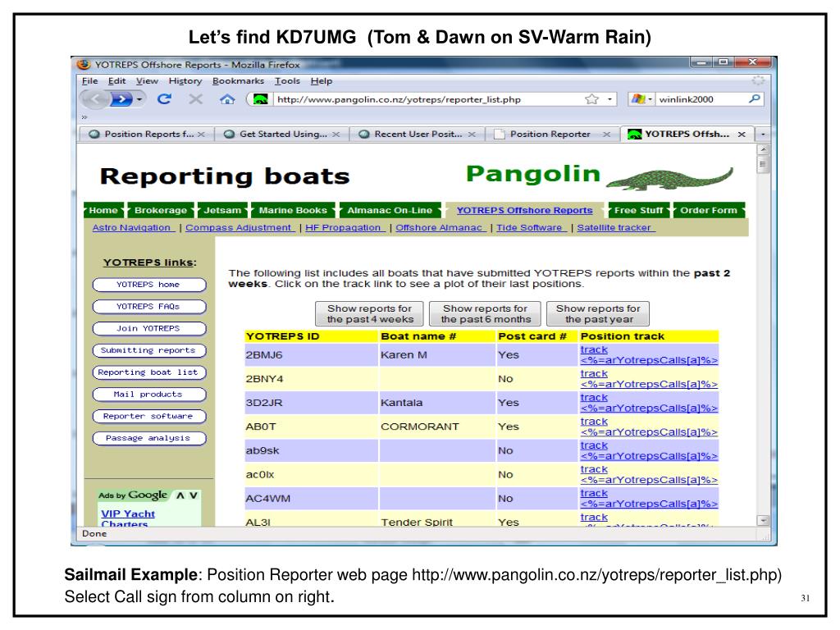
Task: Close the Position Reports f... tab
Action: tap(202, 135)
